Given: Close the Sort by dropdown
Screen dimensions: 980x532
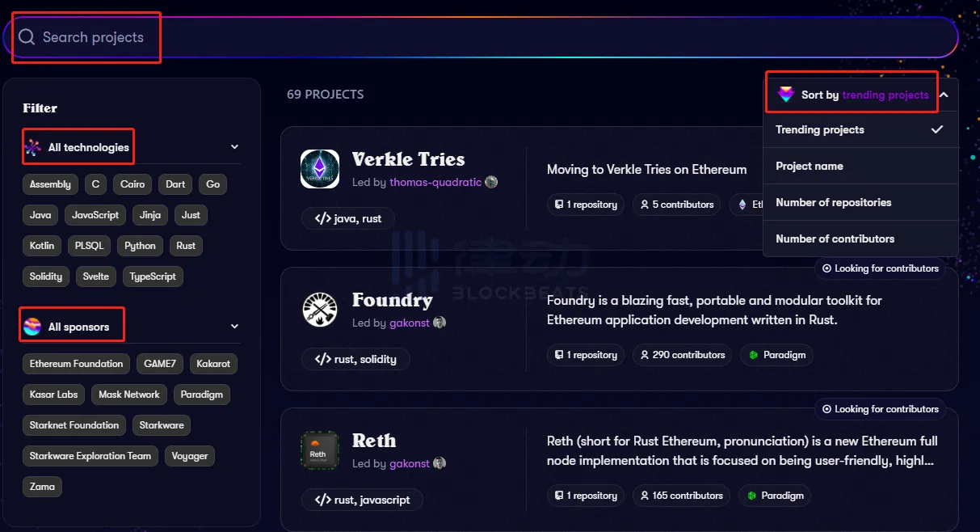Looking at the screenshot, I should (x=943, y=95).
